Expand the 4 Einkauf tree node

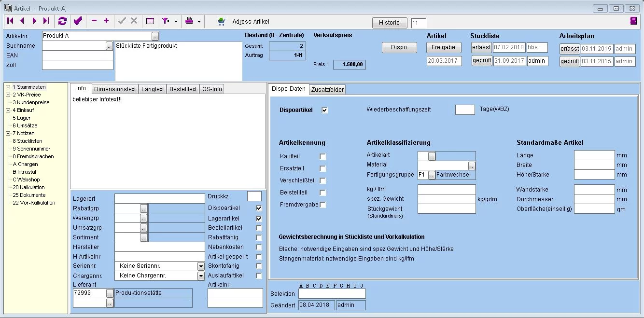coord(8,110)
